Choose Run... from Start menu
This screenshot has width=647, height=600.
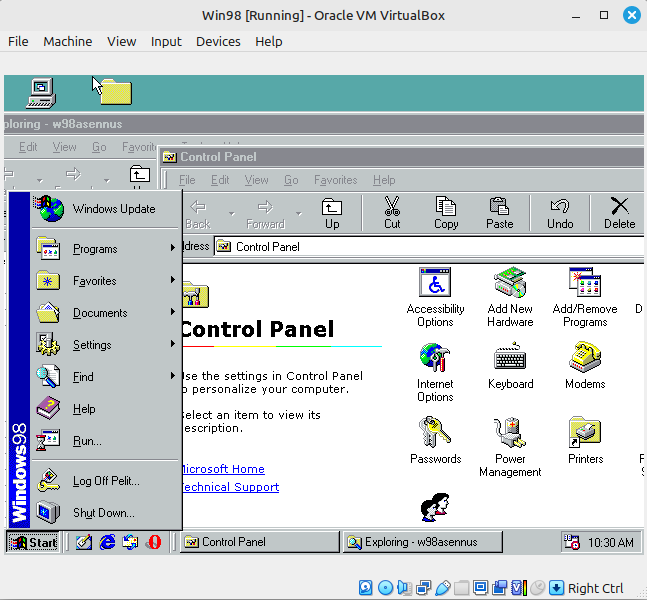tap(106, 441)
